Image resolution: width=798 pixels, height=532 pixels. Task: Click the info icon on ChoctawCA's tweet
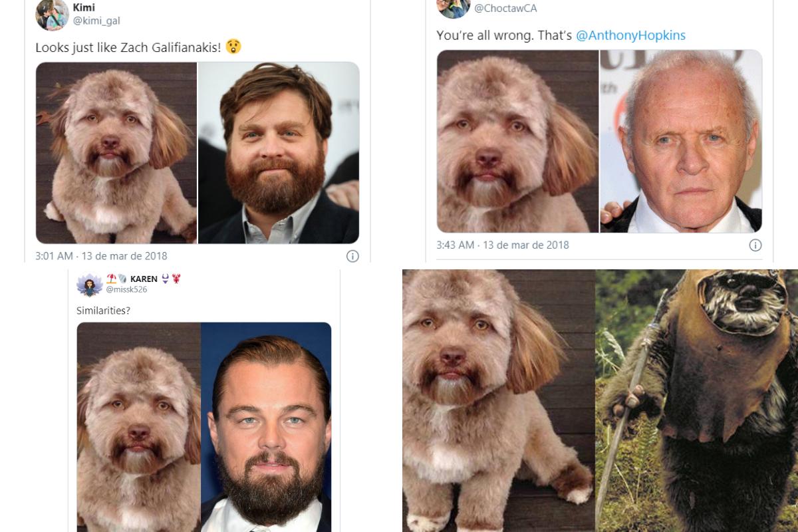755,245
